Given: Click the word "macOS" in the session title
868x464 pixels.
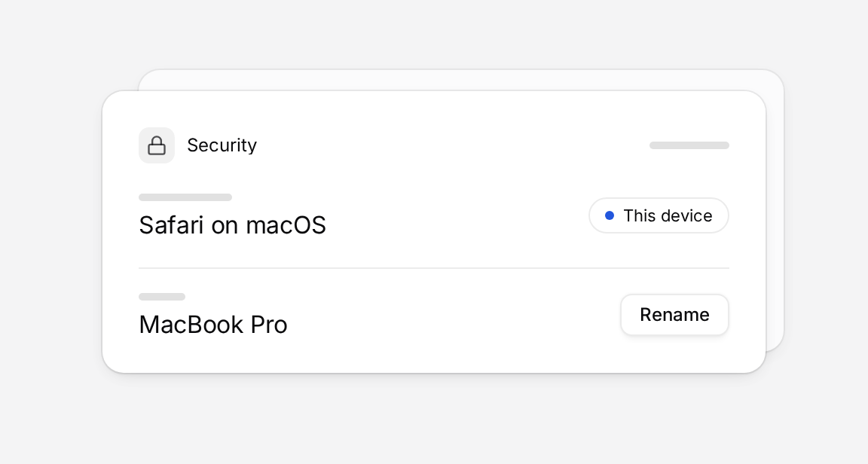Looking at the screenshot, I should click(x=286, y=224).
